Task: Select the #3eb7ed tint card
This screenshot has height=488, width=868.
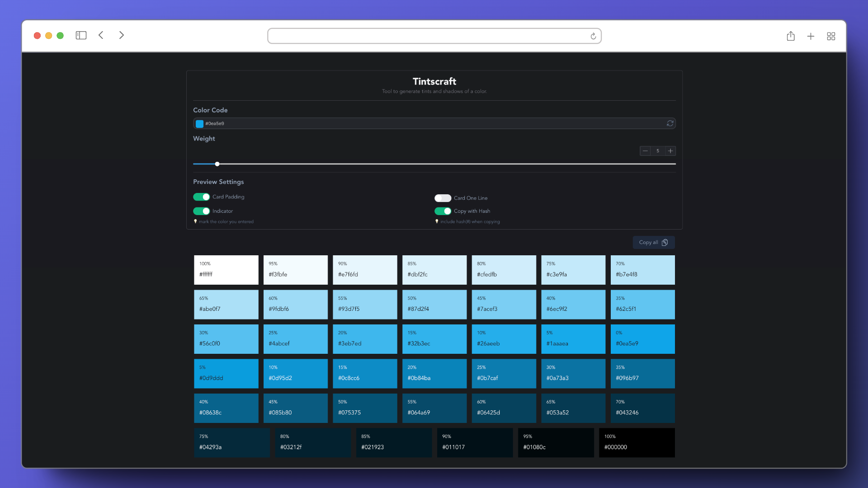Action: coord(365,339)
